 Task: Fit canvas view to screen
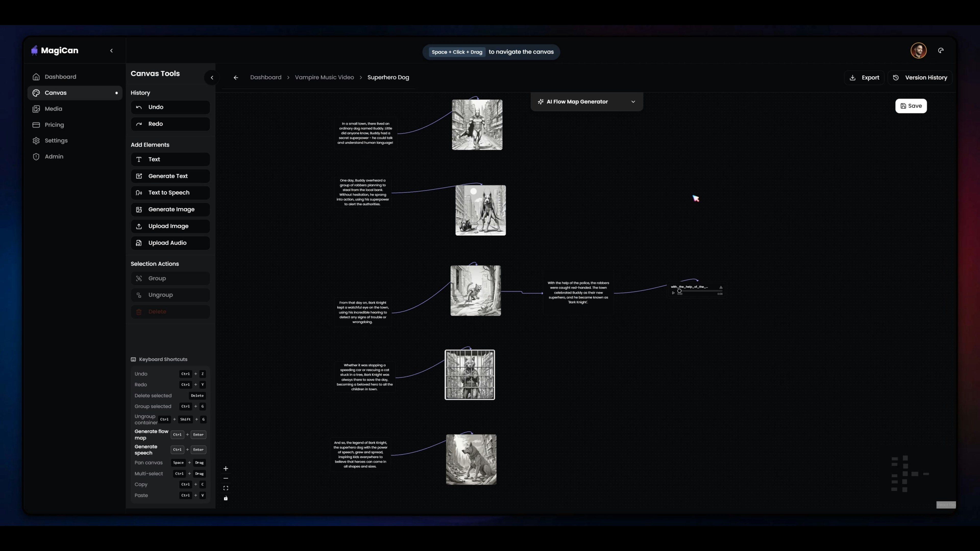[x=226, y=488]
